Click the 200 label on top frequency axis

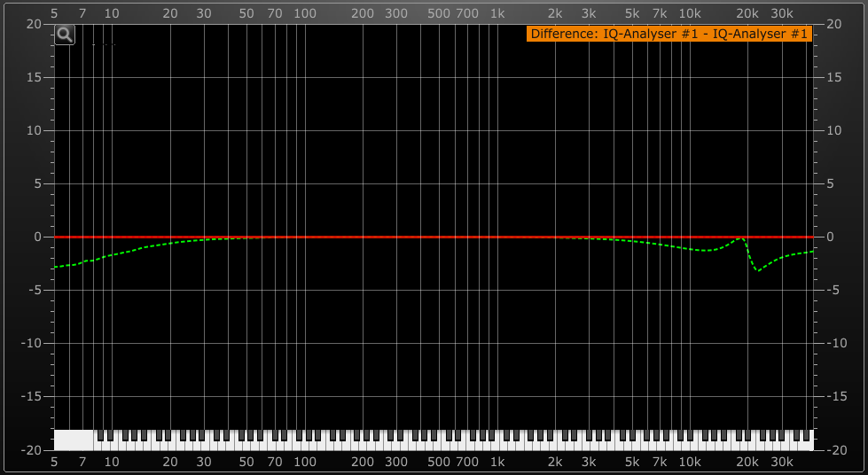363,14
